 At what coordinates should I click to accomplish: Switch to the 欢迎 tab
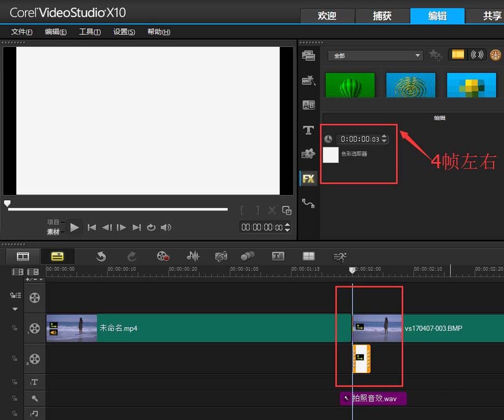[327, 16]
